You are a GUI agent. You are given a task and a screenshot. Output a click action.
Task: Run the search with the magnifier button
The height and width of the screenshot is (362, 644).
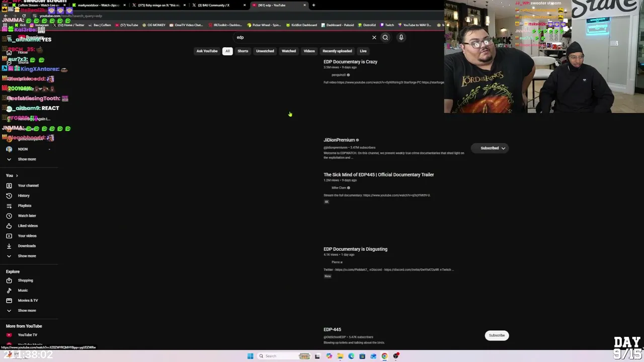pyautogui.click(x=385, y=37)
